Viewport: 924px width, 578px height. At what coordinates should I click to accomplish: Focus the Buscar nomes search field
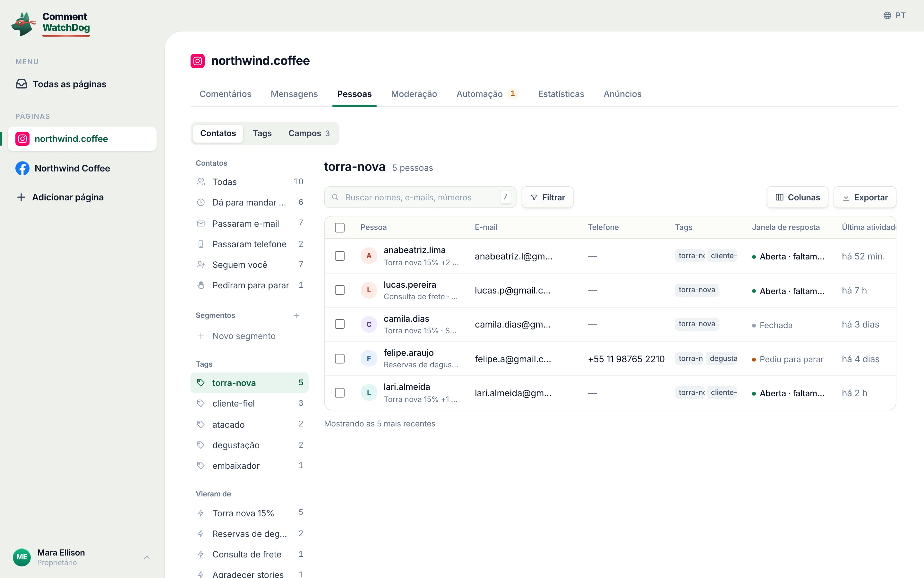(x=420, y=197)
